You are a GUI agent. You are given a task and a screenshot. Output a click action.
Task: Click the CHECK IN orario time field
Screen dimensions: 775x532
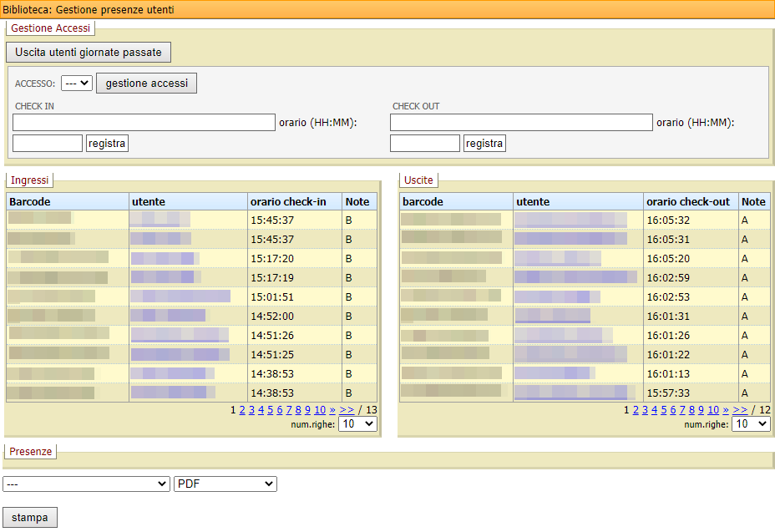click(x=48, y=144)
